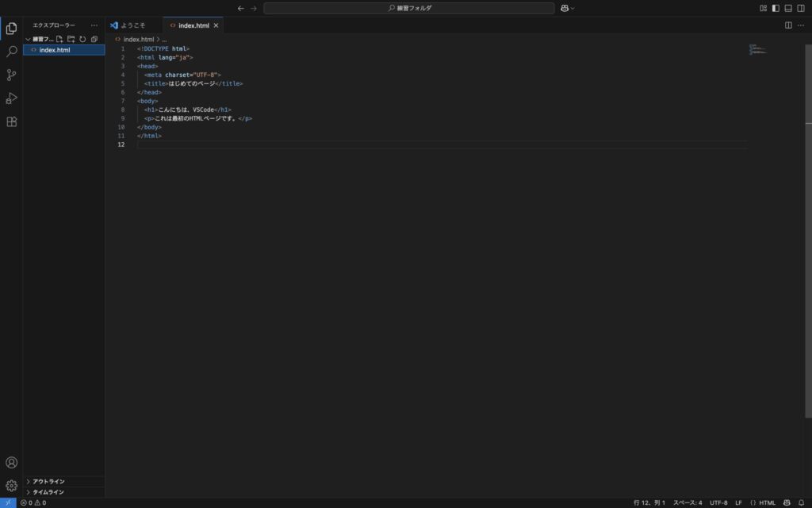Open the Copilot dropdown chevron in title bar
The height and width of the screenshot is (508, 812).
pyautogui.click(x=573, y=8)
